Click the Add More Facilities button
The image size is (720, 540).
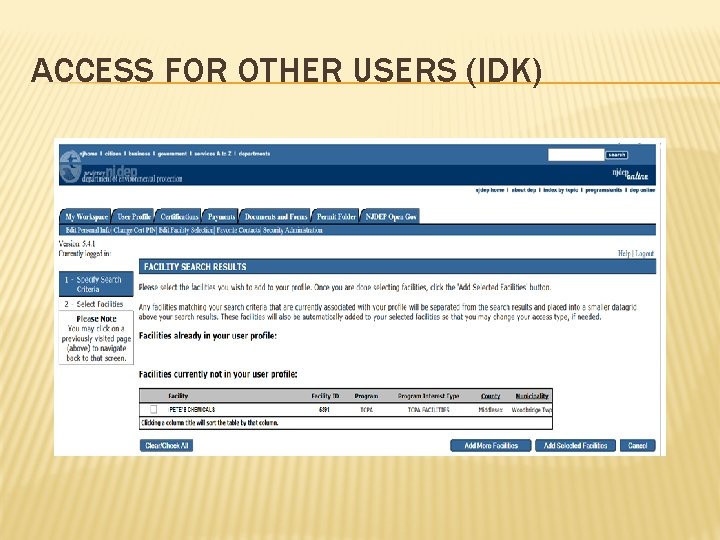(x=491, y=445)
